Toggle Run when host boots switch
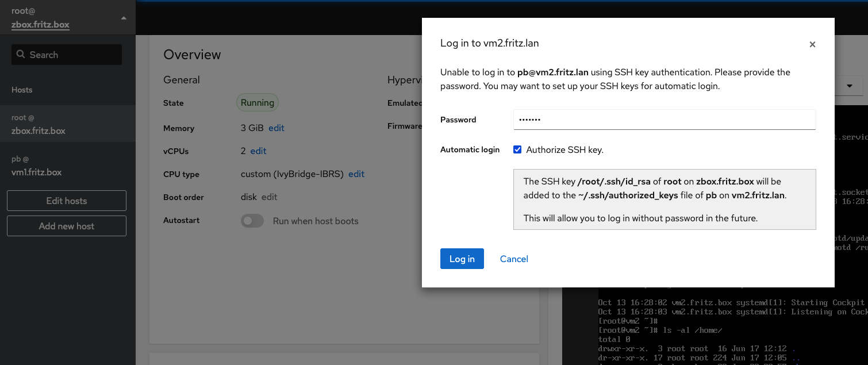The height and width of the screenshot is (365, 868). tap(252, 221)
